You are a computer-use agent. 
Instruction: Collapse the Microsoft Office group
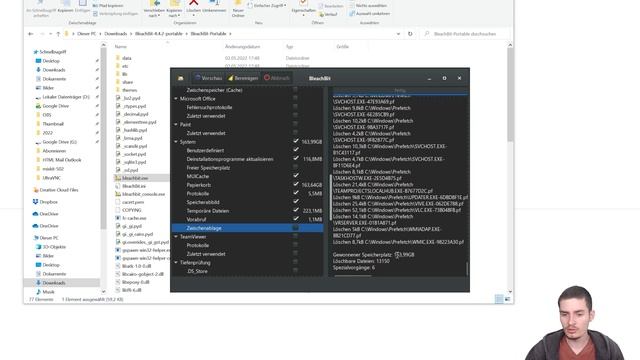coord(176,99)
